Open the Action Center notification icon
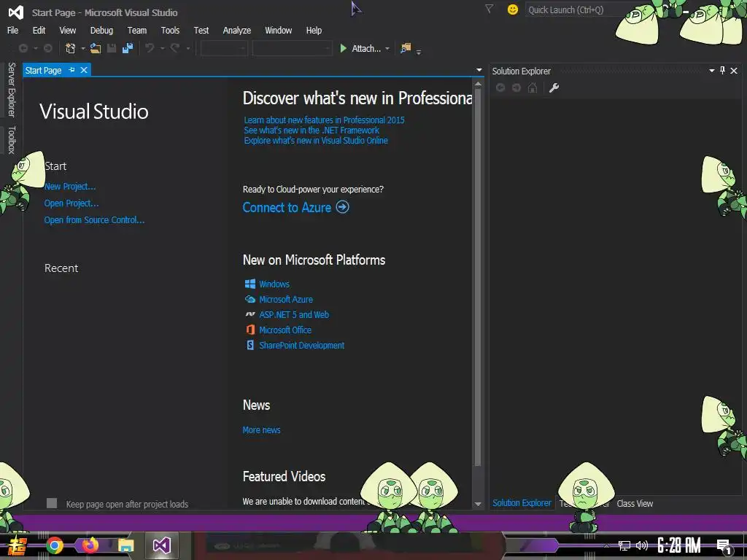 point(724,546)
